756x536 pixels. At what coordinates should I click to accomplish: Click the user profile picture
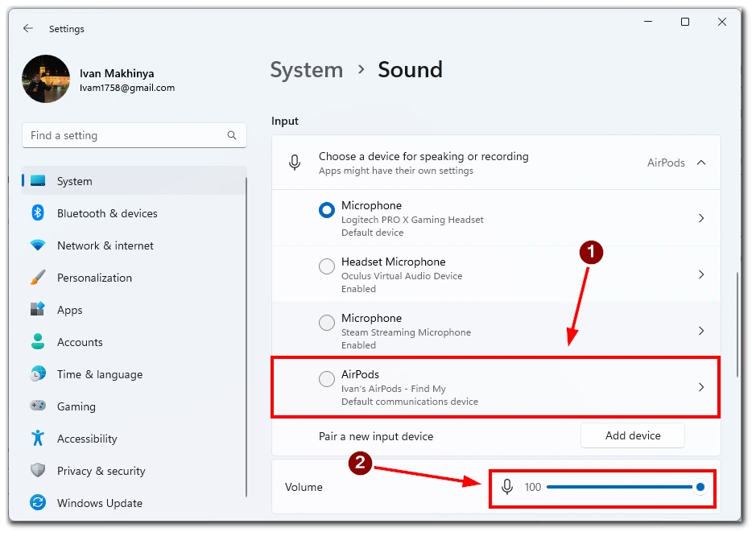(46, 79)
